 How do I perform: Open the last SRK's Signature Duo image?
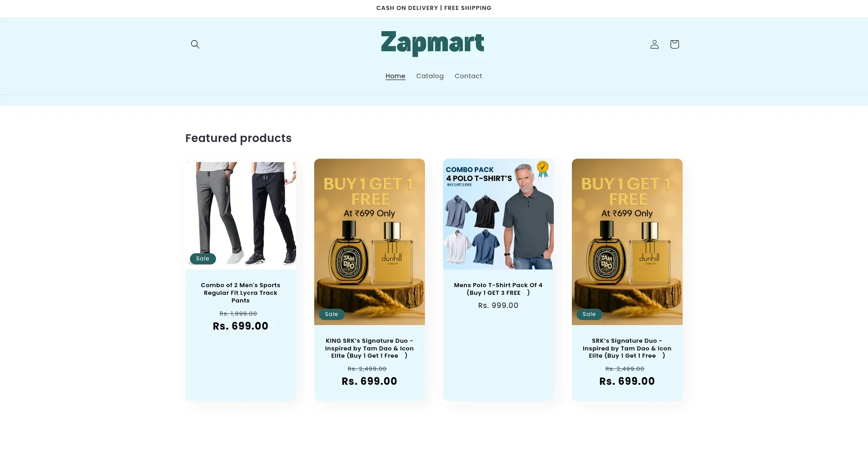click(x=627, y=241)
